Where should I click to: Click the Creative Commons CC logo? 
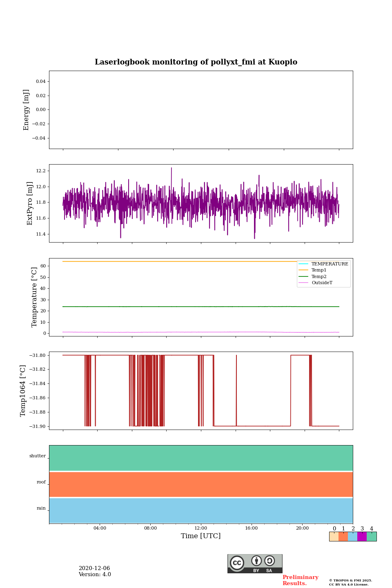click(237, 563)
